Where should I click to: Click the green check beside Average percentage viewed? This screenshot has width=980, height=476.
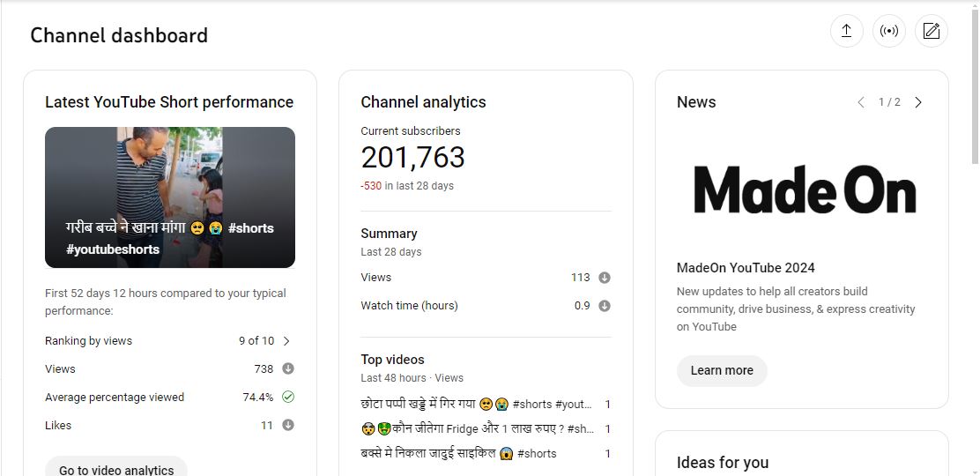point(288,398)
